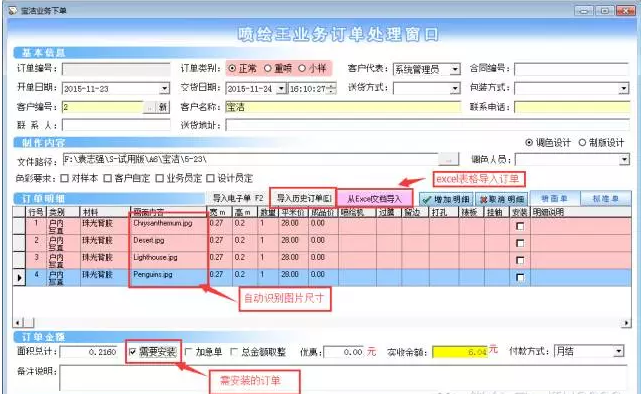641x394 pixels.
Task: Select the Chrysanthemum.jpg cell
Action: click(x=169, y=226)
